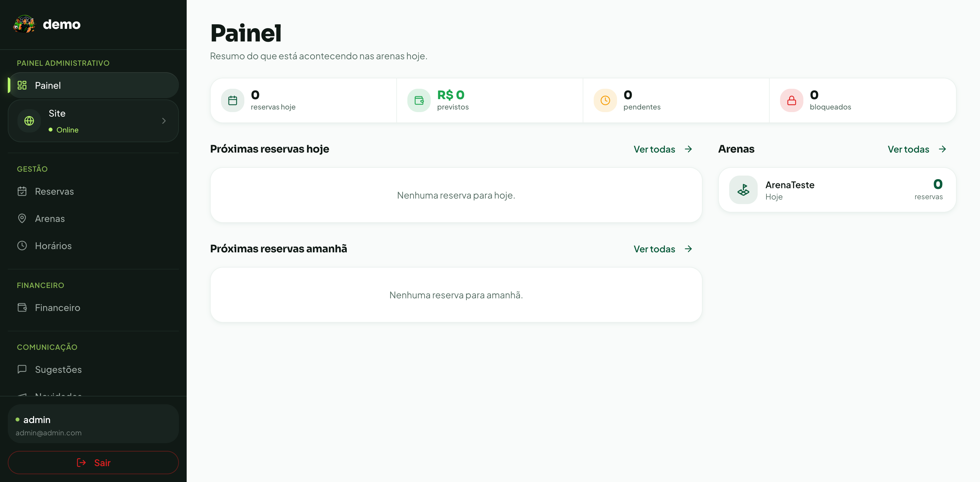Click the reservas hoje calendar icon
The height and width of the screenshot is (482, 980).
coord(232,100)
